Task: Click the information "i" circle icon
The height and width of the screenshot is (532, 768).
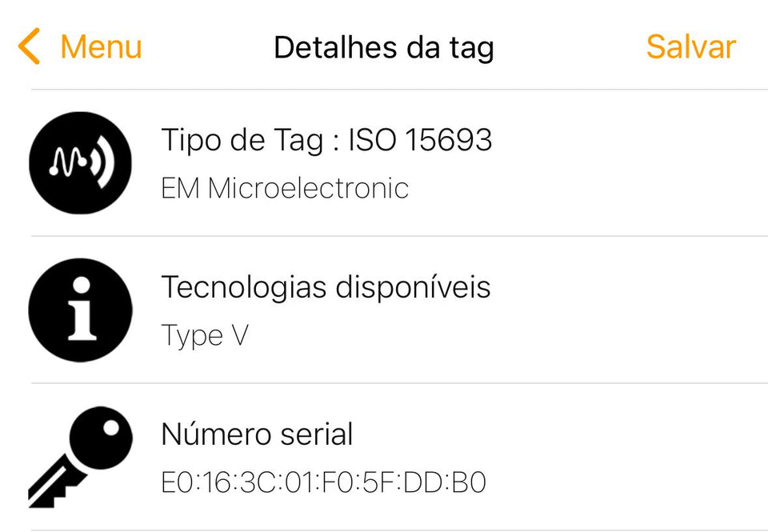Action: 80,310
